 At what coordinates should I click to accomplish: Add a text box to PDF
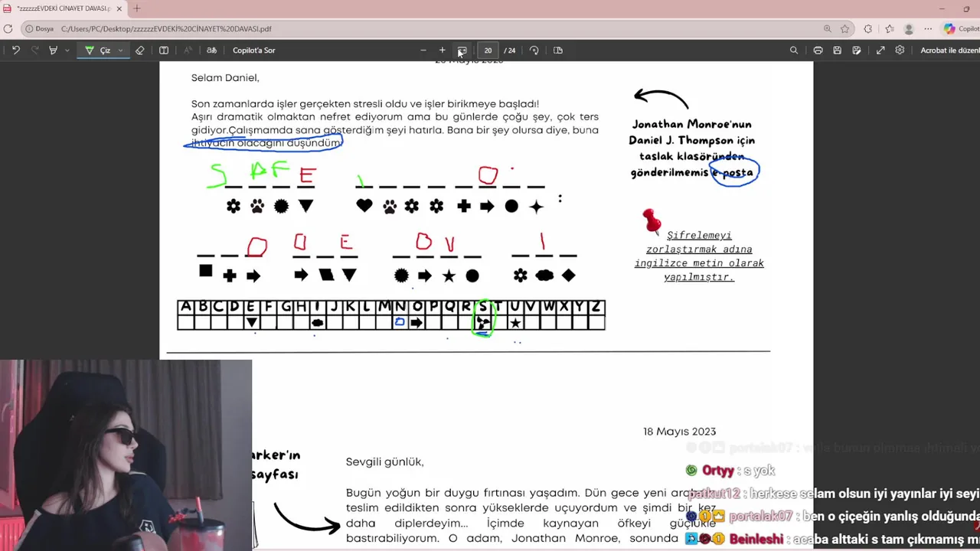coord(164,51)
